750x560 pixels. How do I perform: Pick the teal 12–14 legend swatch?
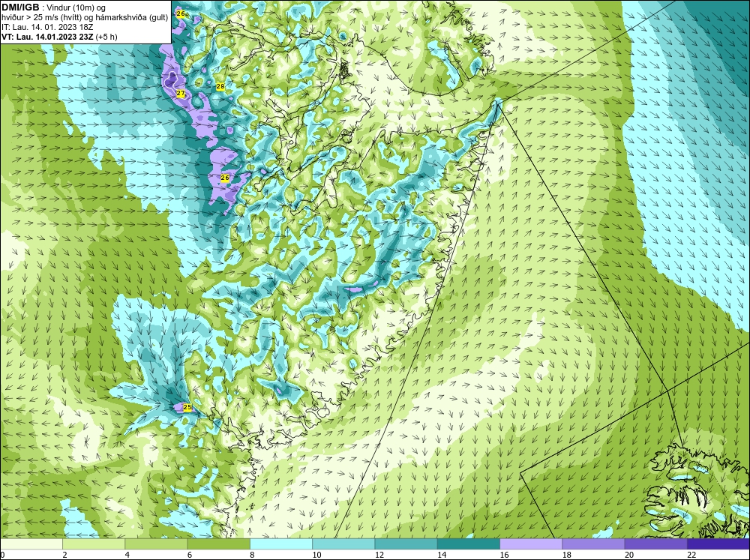[406, 544]
